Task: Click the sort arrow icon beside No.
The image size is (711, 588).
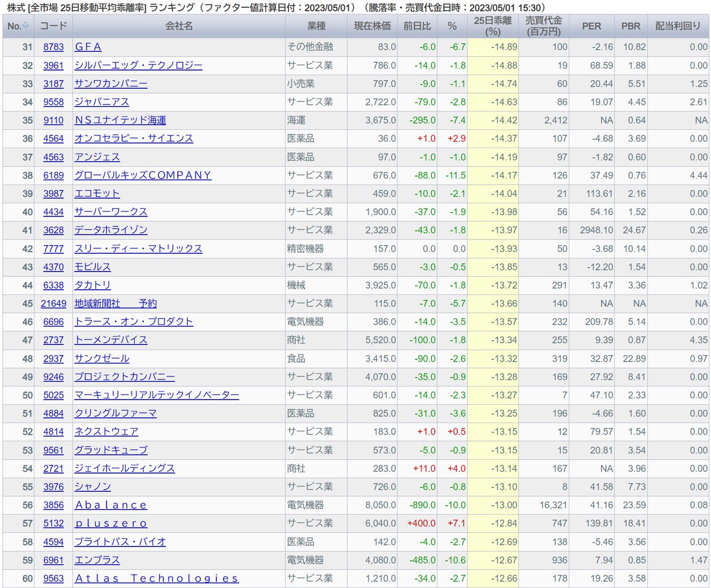Action: 25,26
